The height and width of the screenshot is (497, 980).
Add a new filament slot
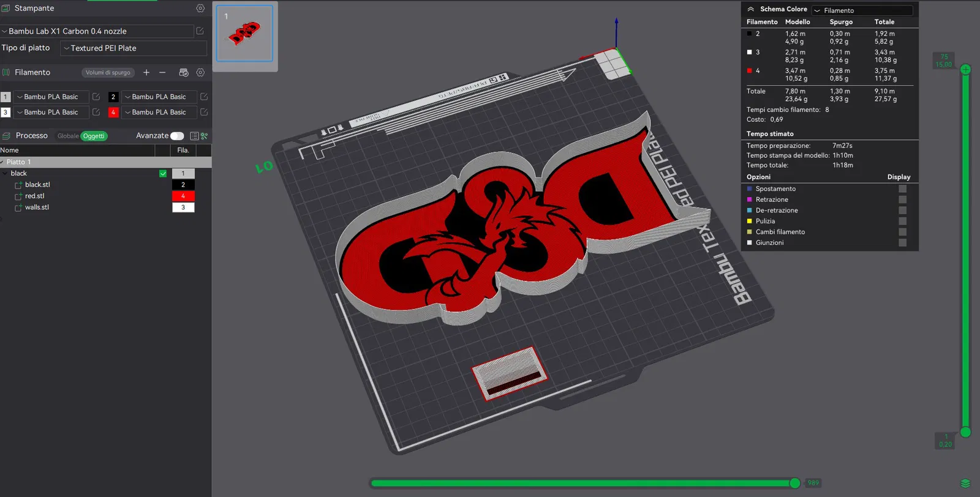[x=146, y=72]
